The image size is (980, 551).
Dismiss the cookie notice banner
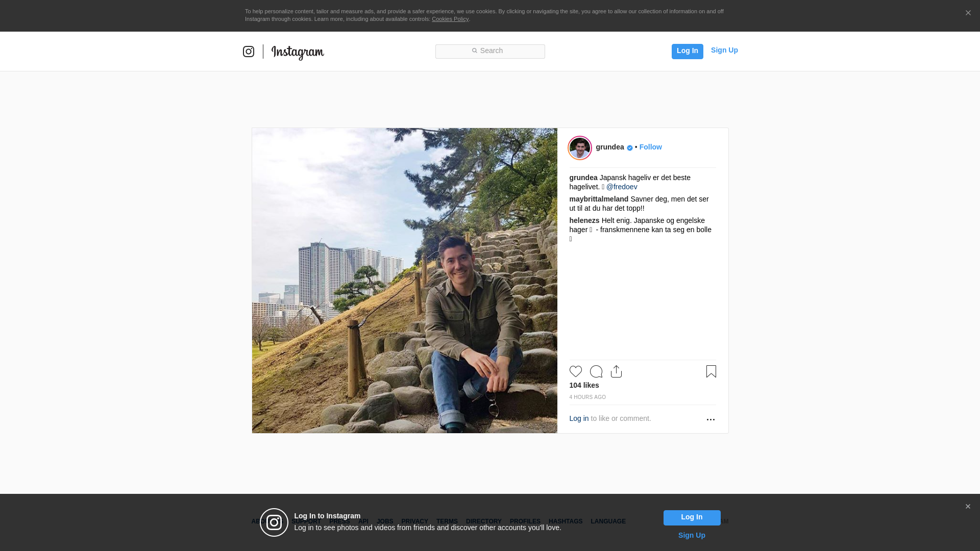coord(968,13)
